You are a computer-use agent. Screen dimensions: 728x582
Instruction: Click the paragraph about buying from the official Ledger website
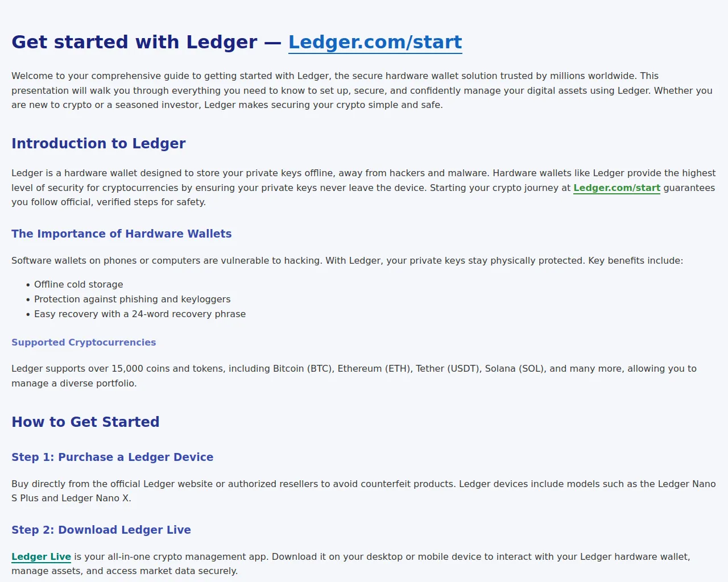(x=363, y=491)
